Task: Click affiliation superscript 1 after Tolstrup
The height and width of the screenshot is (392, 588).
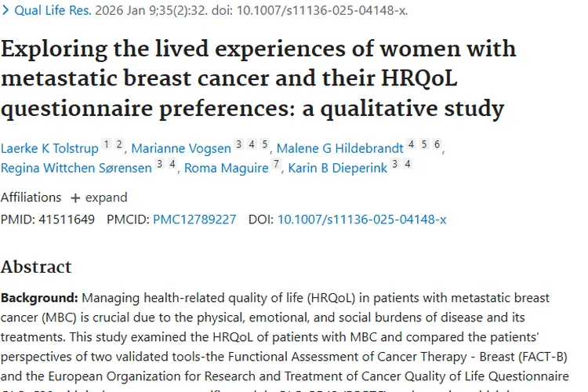Action: coord(107,144)
